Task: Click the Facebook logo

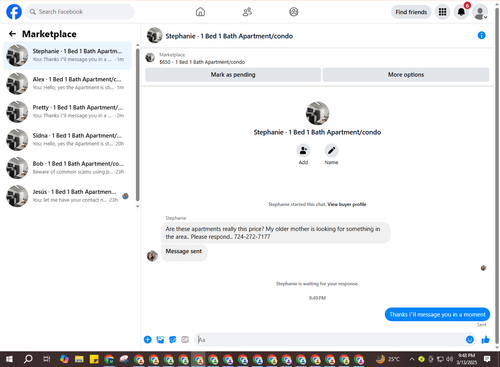Action: point(14,12)
